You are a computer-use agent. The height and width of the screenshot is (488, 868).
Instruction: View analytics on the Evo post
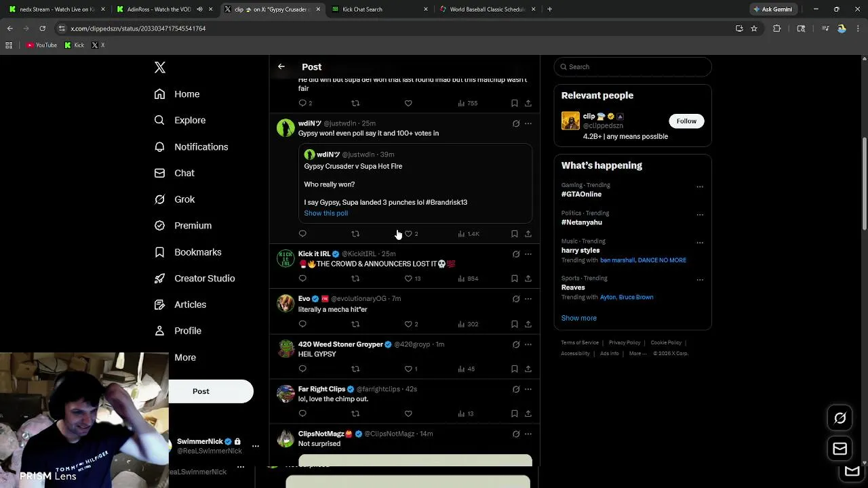pyautogui.click(x=468, y=324)
